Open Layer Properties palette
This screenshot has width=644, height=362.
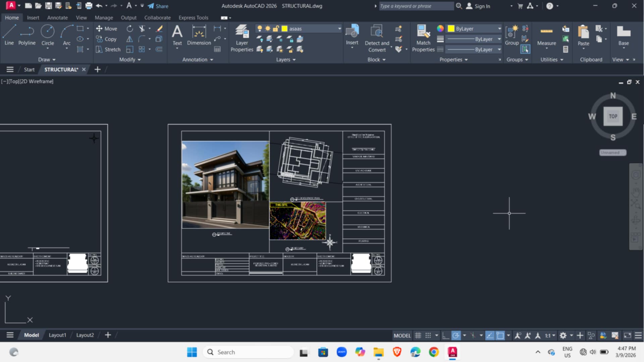pos(242,38)
